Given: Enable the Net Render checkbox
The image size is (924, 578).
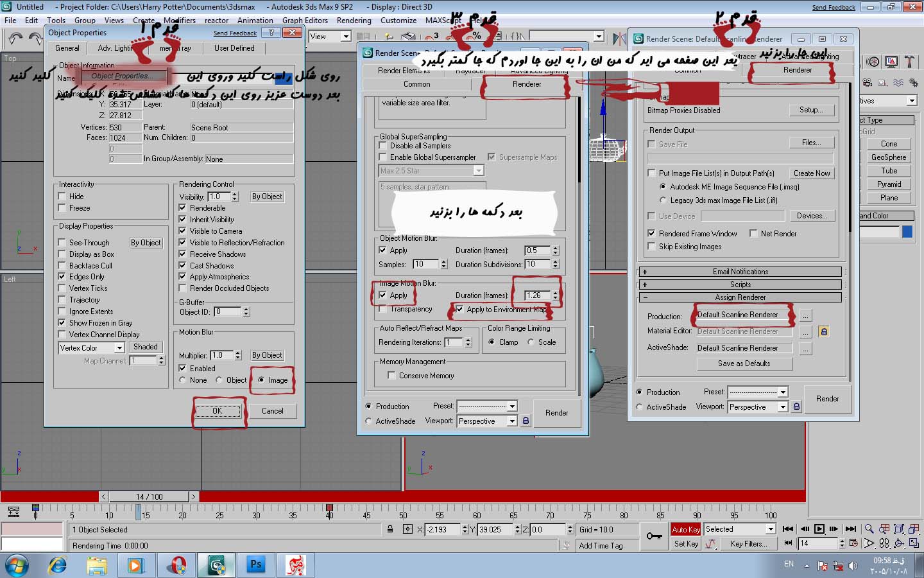Looking at the screenshot, I should (x=753, y=234).
